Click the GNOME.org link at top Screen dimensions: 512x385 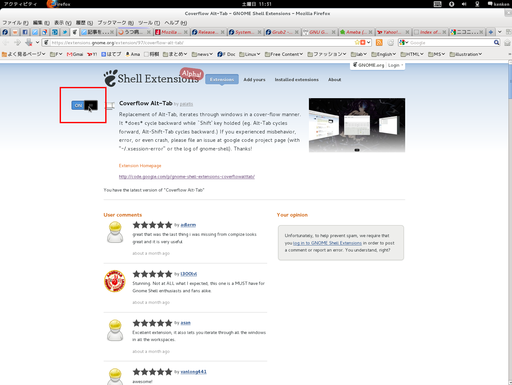point(368,65)
